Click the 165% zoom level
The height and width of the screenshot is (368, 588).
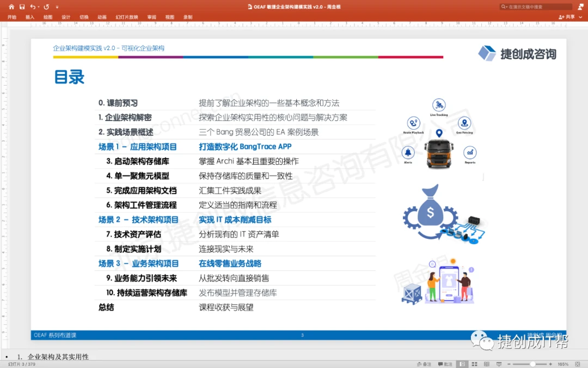click(563, 364)
